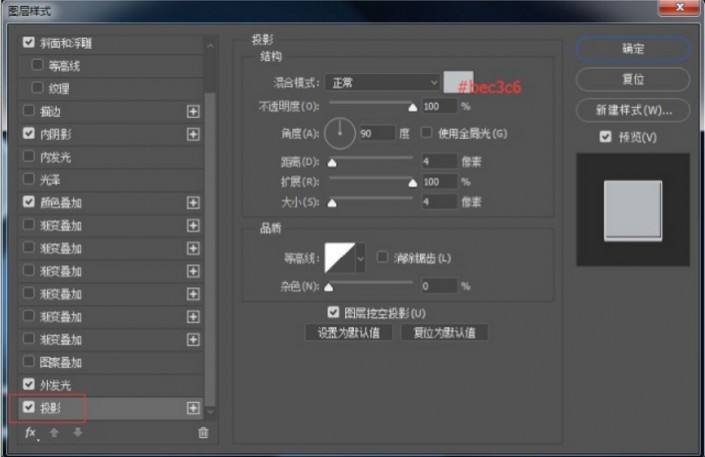Uncheck the 内阴影 effect checkbox
This screenshot has height=457, width=705.
coord(29,134)
